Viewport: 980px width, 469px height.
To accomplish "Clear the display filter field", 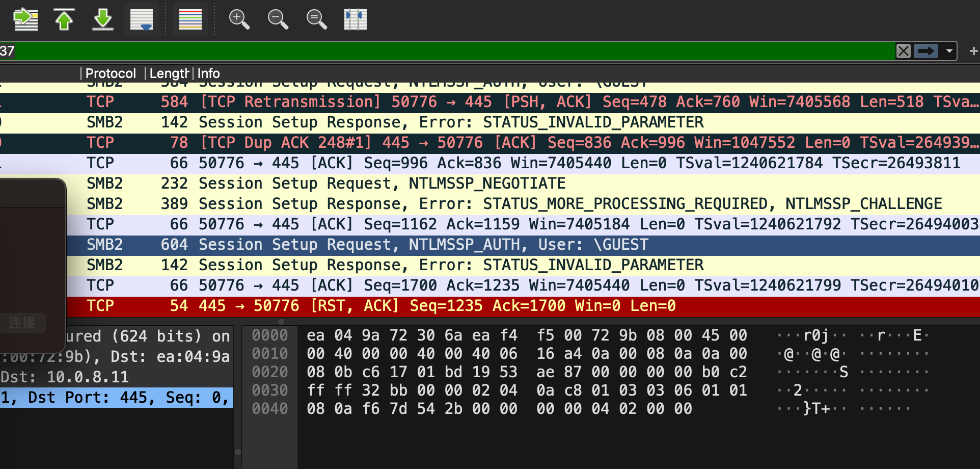I will pos(903,51).
